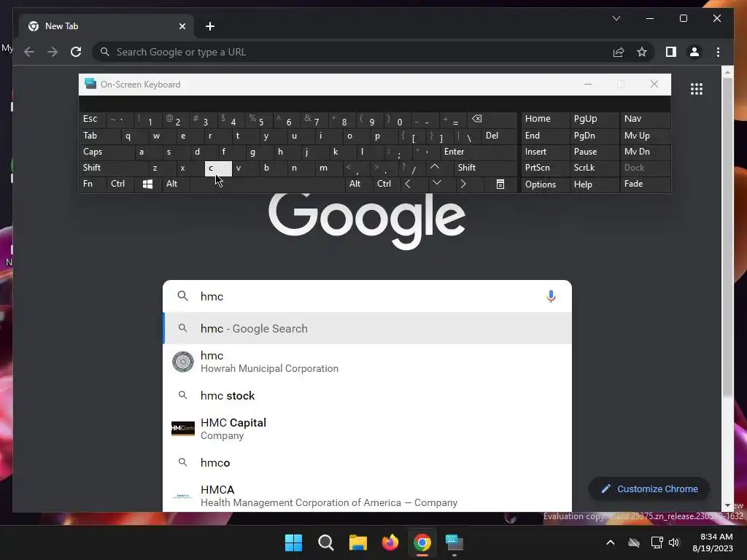Toggle the ScrLk key

pos(594,168)
